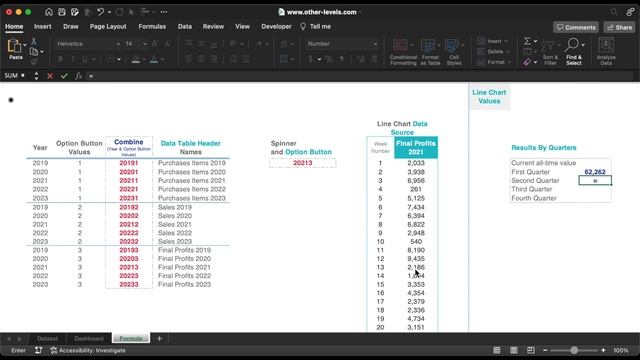This screenshot has width=640, height=360.
Task: Expand the AutoSum dropdown arrow
Action: pos(535,41)
